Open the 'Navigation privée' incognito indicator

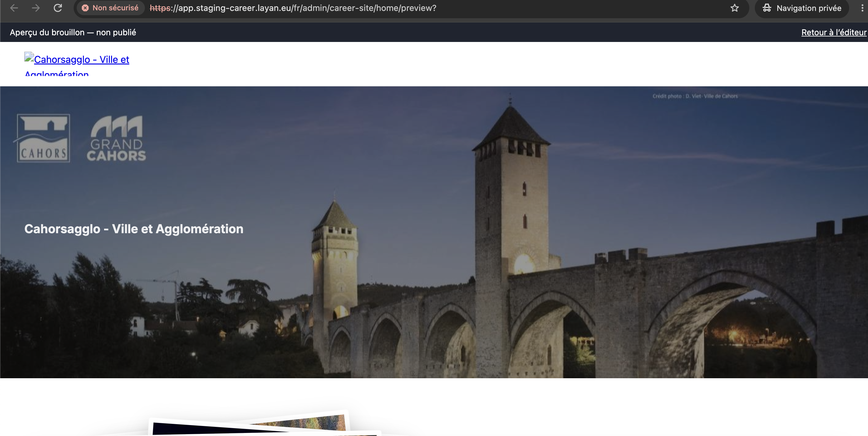point(802,8)
